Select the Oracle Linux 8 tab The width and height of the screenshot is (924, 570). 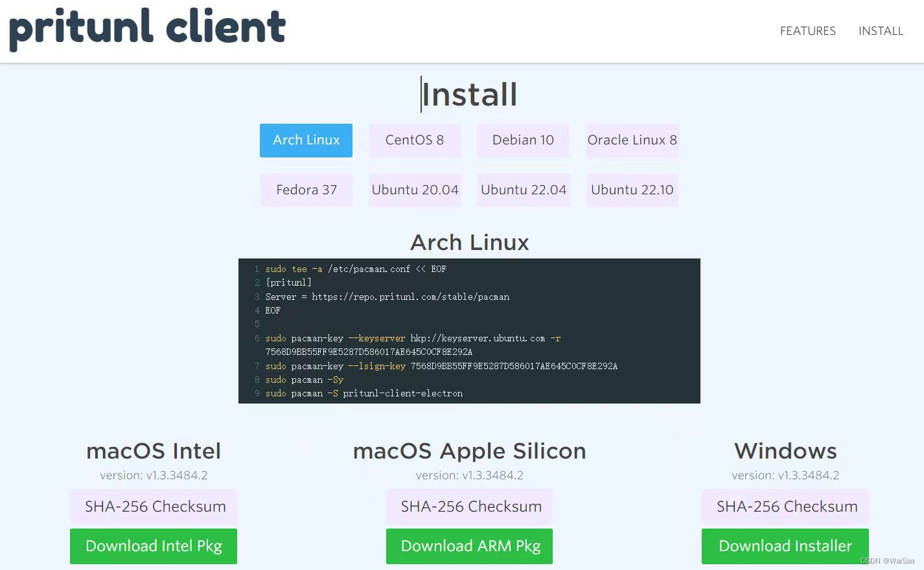[632, 141]
